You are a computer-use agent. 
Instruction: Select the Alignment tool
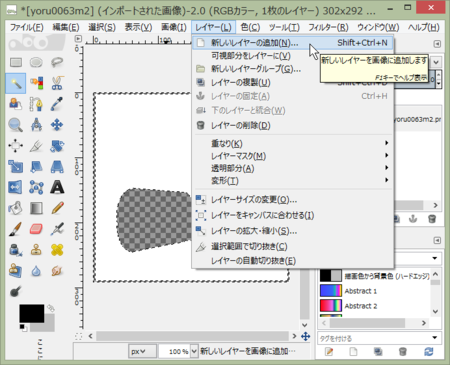(16, 146)
